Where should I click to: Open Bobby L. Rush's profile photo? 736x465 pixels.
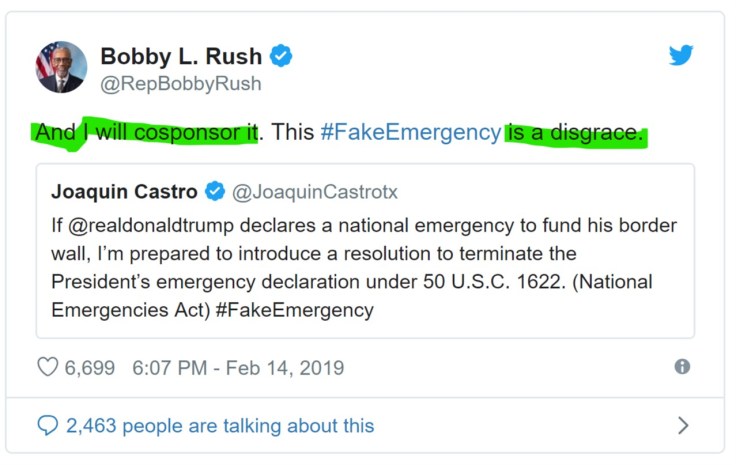tap(61, 68)
